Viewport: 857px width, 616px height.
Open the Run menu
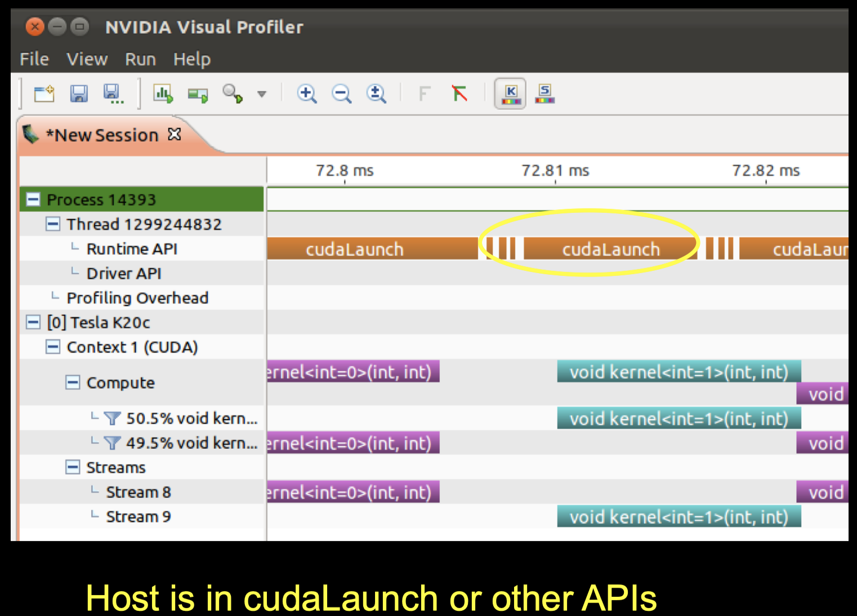point(140,59)
